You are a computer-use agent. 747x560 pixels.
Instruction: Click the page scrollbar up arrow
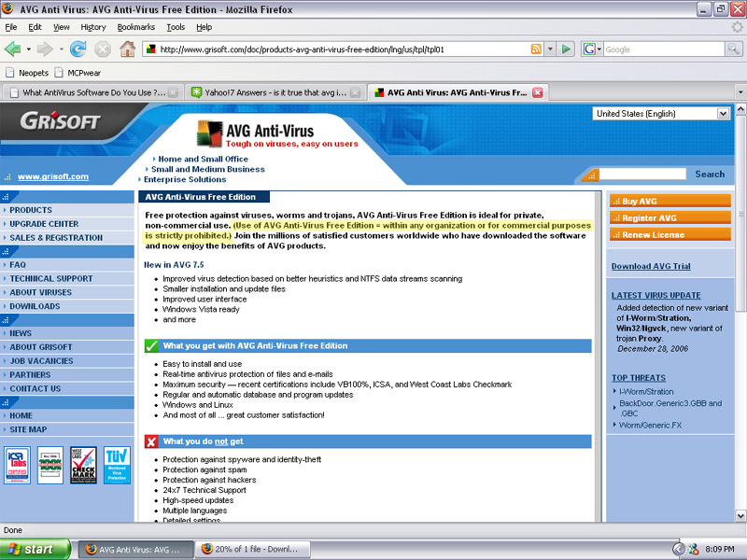pos(740,109)
